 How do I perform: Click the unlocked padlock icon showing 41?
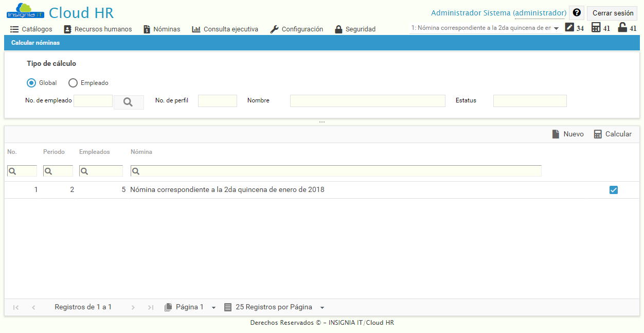click(x=622, y=27)
